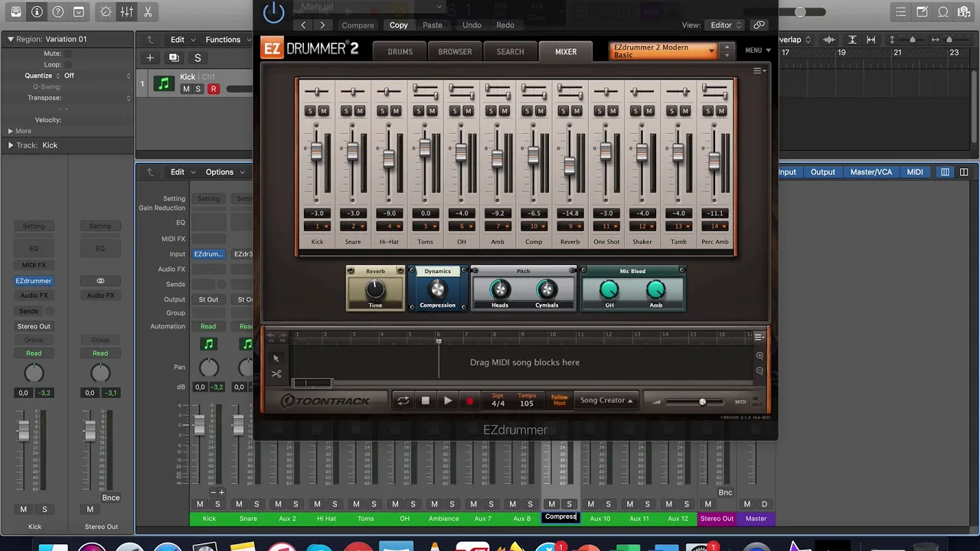The width and height of the screenshot is (980, 551).
Task: Open the mixer Options menu
Action: tap(224, 172)
